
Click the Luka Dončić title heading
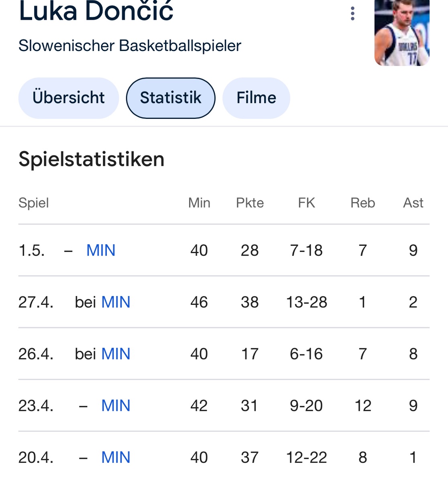(96, 11)
